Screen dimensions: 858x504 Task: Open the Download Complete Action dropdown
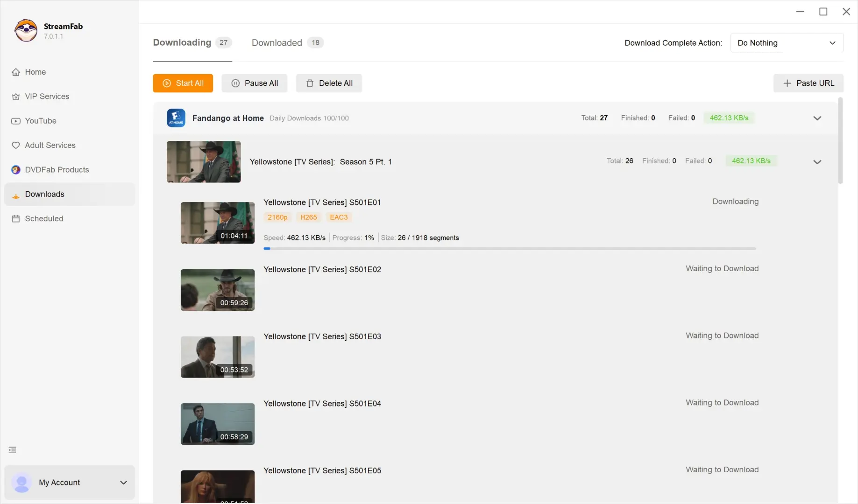[787, 43]
